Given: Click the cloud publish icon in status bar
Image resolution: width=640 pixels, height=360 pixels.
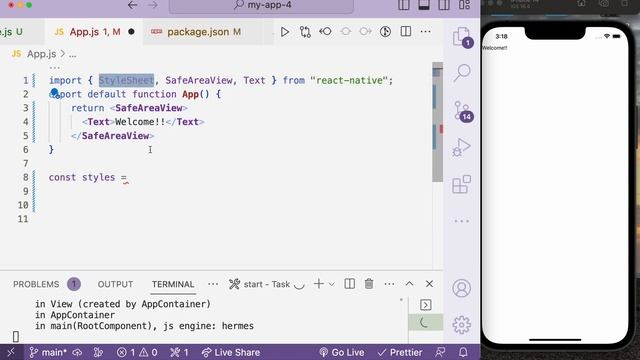Looking at the screenshot, I should [77, 352].
